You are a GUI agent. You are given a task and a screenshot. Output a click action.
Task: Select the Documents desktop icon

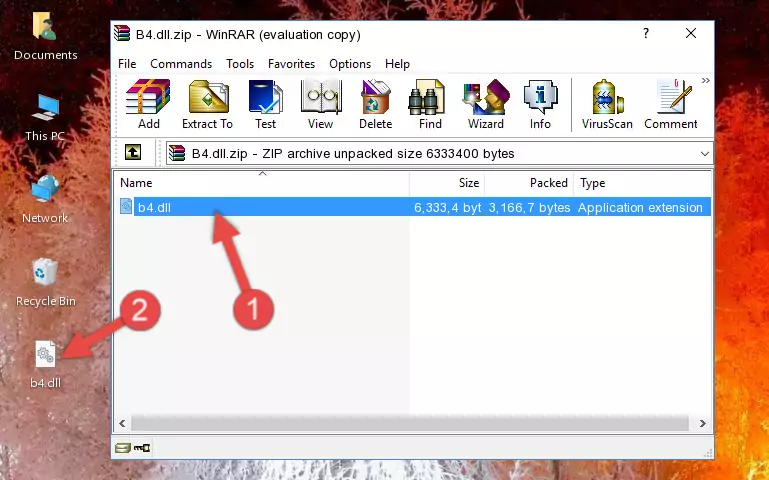(45, 36)
